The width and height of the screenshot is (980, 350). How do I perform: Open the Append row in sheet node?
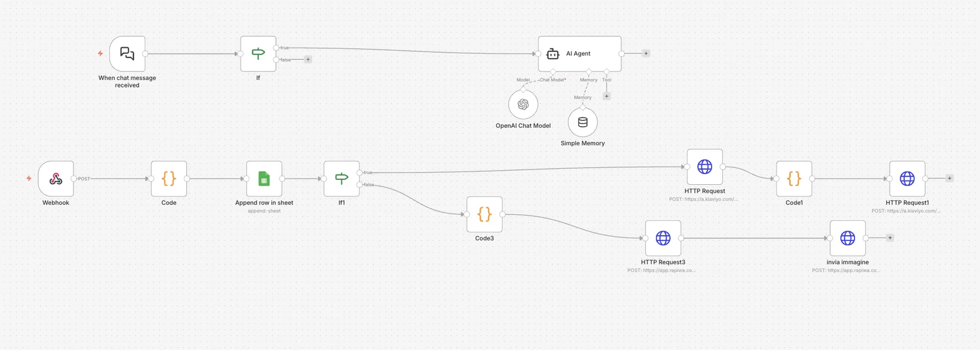point(264,179)
